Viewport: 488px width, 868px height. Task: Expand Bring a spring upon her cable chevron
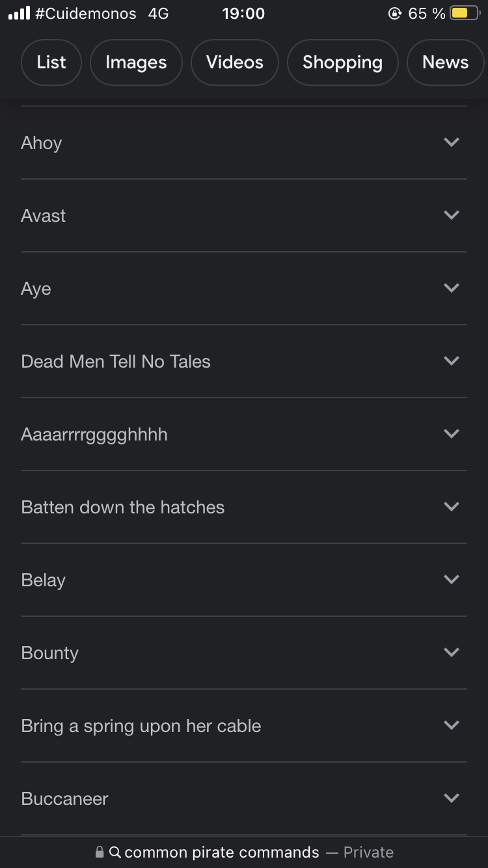(452, 725)
